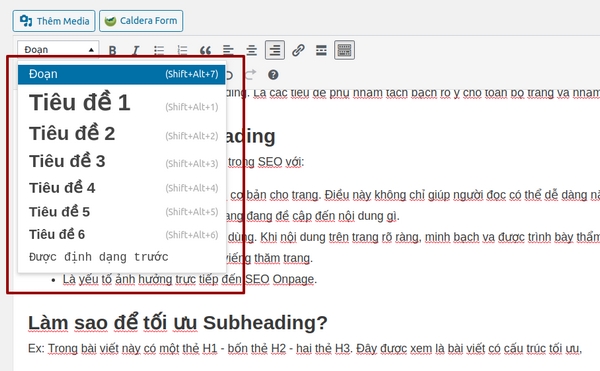Align text to the left
The height and width of the screenshot is (371, 600).
(228, 50)
